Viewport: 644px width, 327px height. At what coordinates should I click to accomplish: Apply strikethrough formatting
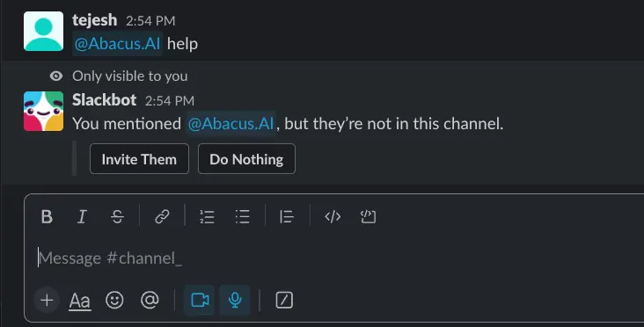[117, 216]
